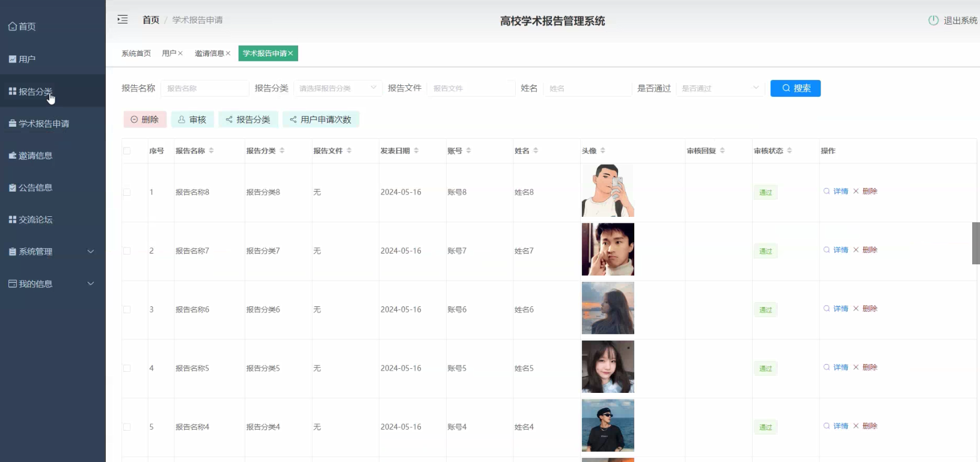Sort by 审核状态 column sort arrows
This screenshot has width=980, height=462.
coord(789,151)
